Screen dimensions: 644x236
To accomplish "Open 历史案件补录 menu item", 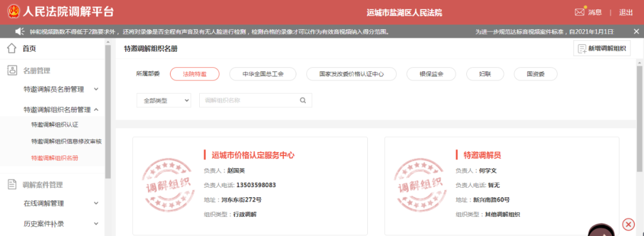I will (44, 223).
